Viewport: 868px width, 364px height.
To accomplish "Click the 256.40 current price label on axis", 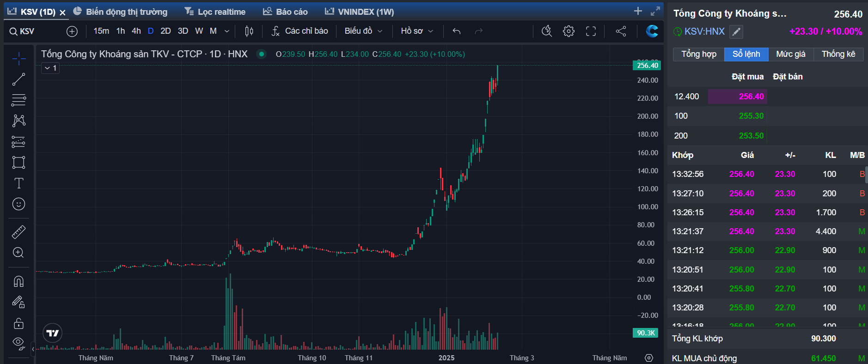I will pyautogui.click(x=647, y=66).
